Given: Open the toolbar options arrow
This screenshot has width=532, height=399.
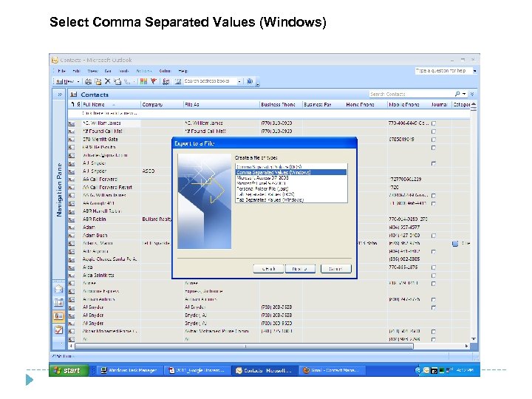Looking at the screenshot, I should [x=258, y=83].
